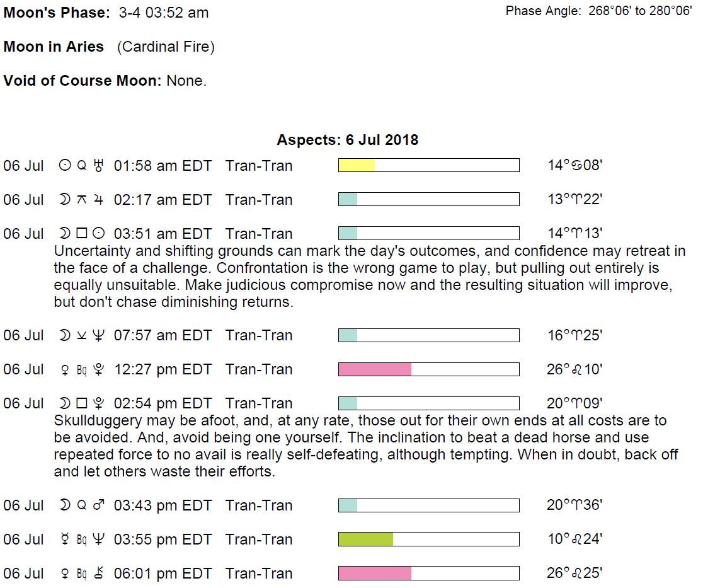Click the "Moon in Aries" heading
Image resolution: width=703 pixels, height=588 pixels.
54,47
